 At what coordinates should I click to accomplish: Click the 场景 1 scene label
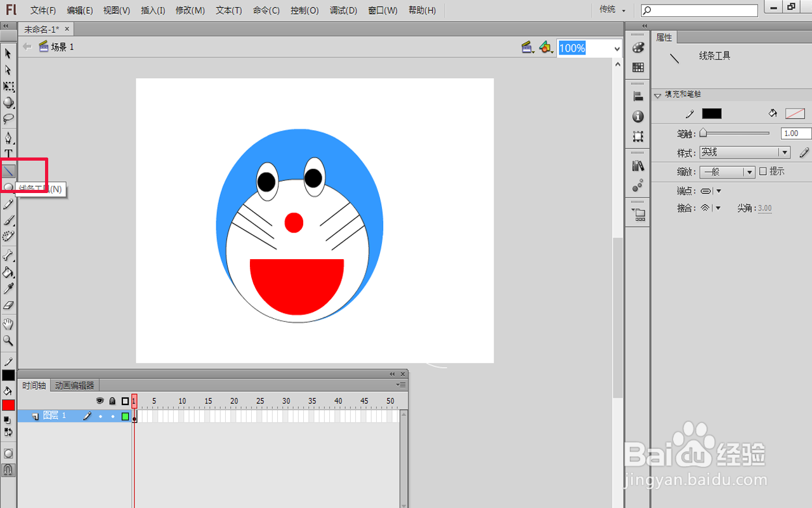pyautogui.click(x=63, y=47)
